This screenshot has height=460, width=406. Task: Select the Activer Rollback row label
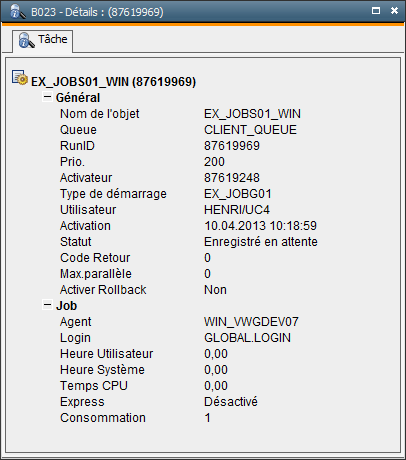coord(103,290)
